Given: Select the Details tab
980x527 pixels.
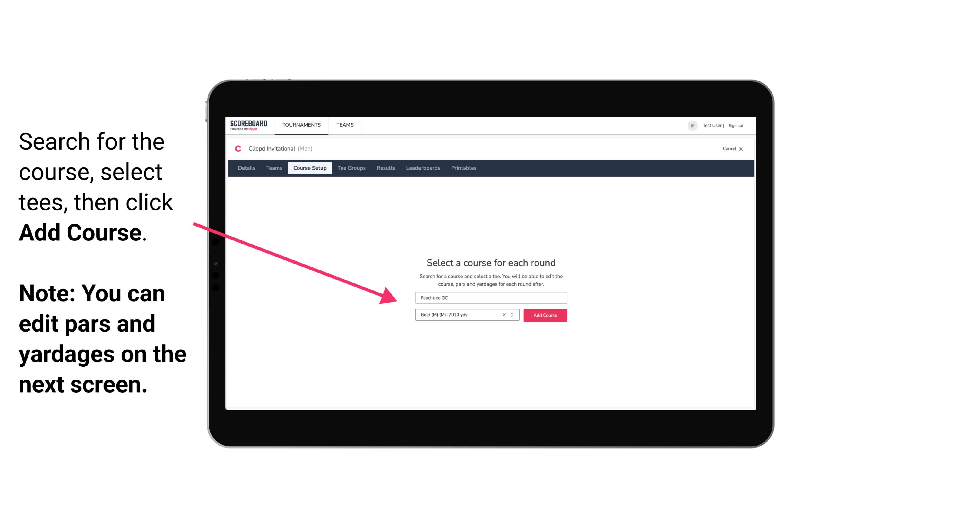Looking at the screenshot, I should (x=245, y=168).
